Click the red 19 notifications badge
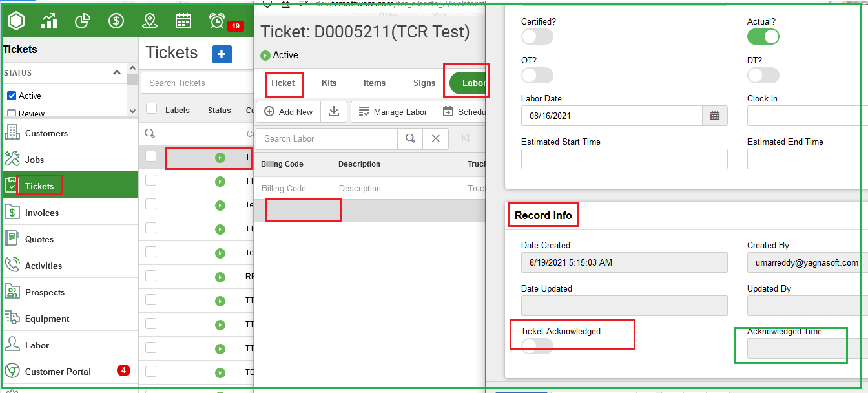This screenshot has width=868, height=393. (x=235, y=26)
